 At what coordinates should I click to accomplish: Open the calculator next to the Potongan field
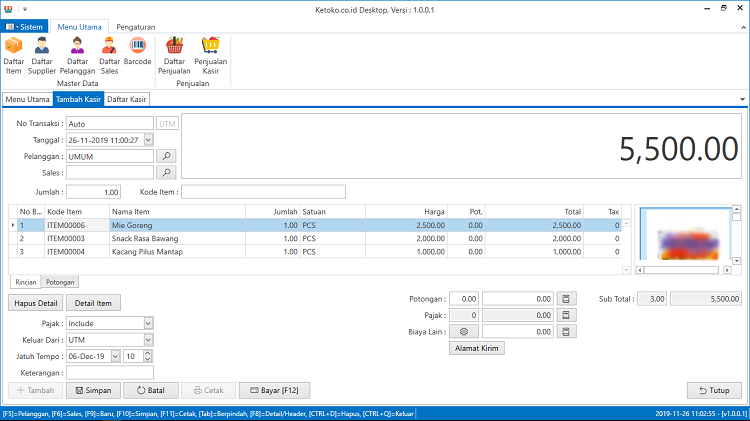pos(566,299)
